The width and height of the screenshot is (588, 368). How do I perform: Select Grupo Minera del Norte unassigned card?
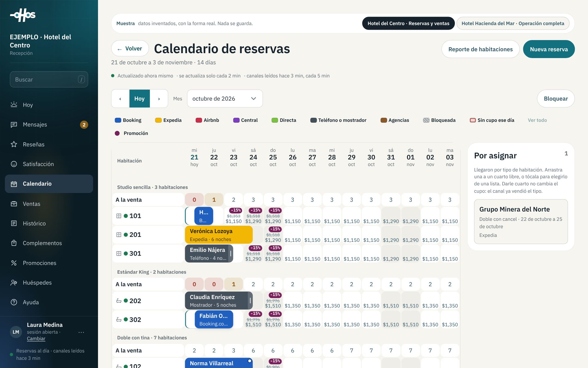pyautogui.click(x=521, y=222)
